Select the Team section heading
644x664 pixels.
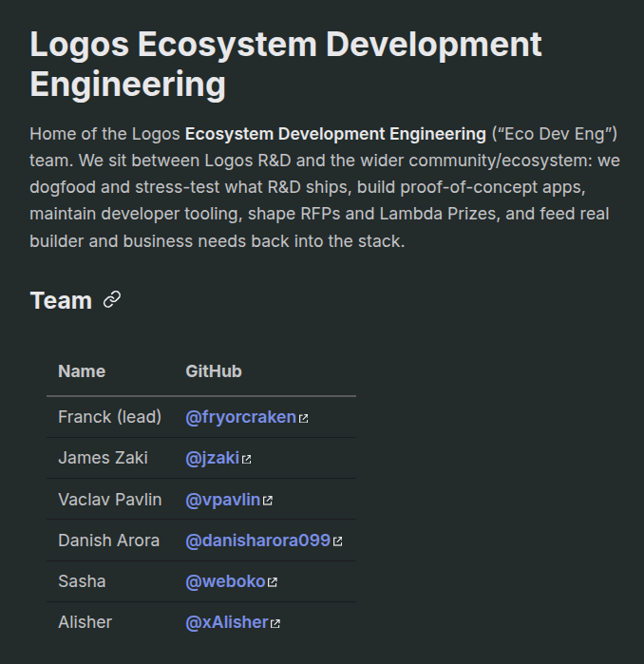tap(61, 300)
